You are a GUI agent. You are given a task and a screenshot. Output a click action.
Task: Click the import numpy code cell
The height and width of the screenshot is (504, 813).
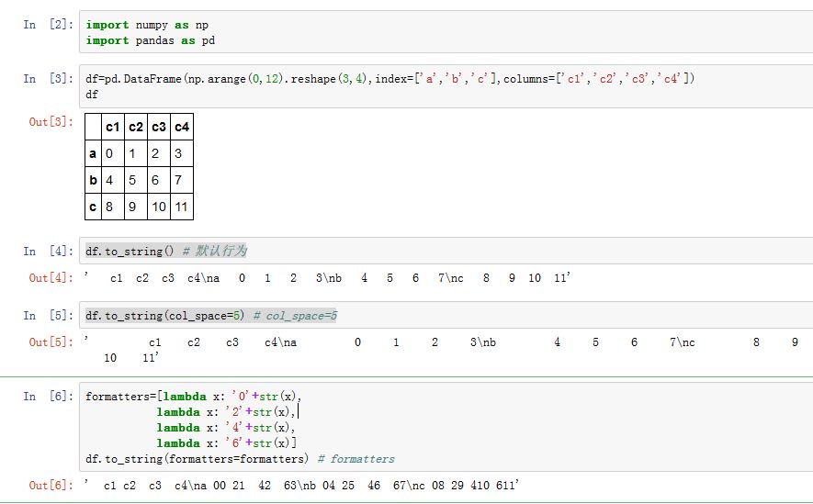441,33
